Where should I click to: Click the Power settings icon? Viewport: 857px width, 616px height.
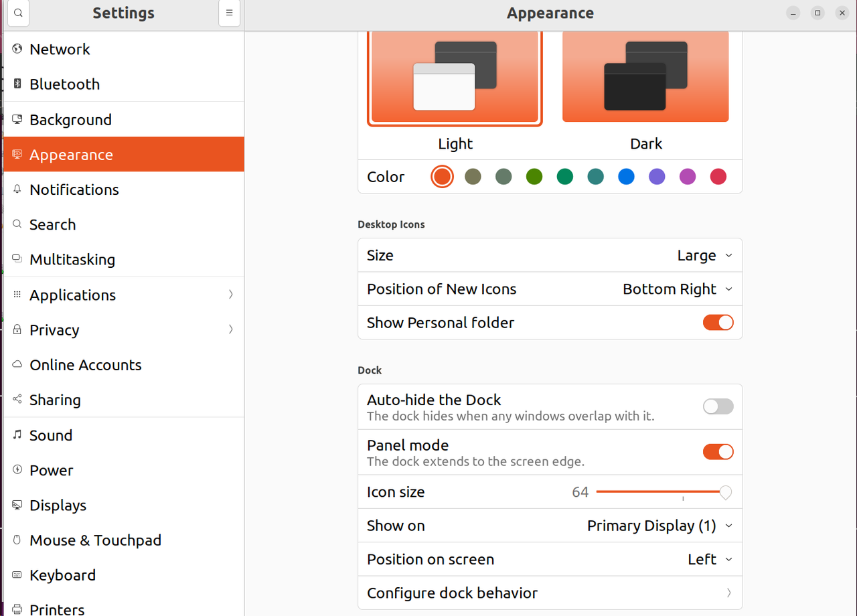coord(17,470)
